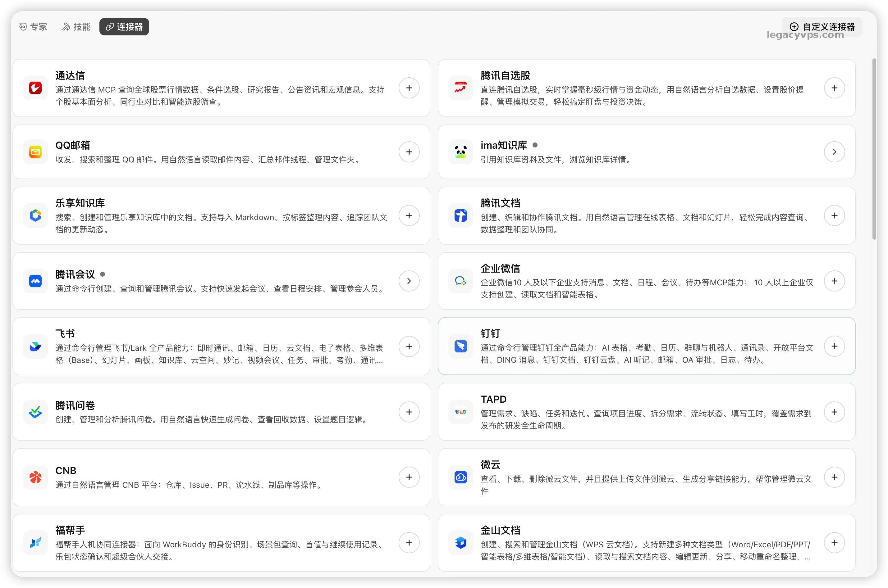This screenshot has height=588, width=888.
Task: Open ima知识库 details via chevron arrow
Action: click(834, 152)
